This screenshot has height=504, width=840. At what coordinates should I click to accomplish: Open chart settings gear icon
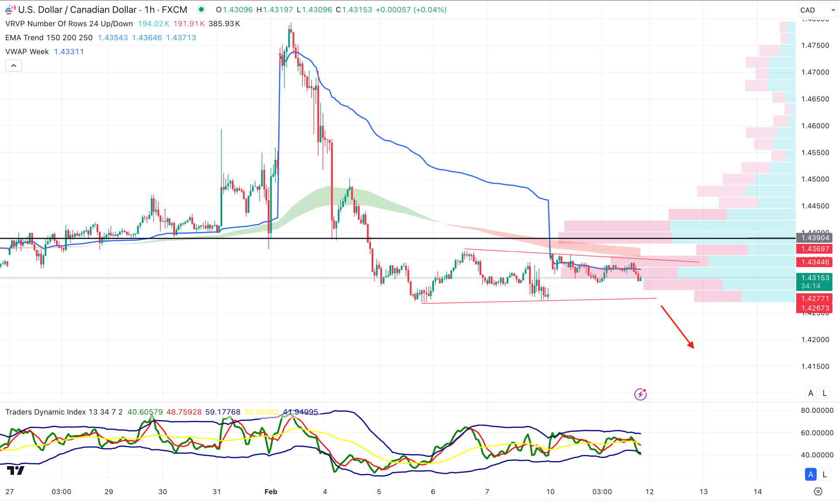818,492
